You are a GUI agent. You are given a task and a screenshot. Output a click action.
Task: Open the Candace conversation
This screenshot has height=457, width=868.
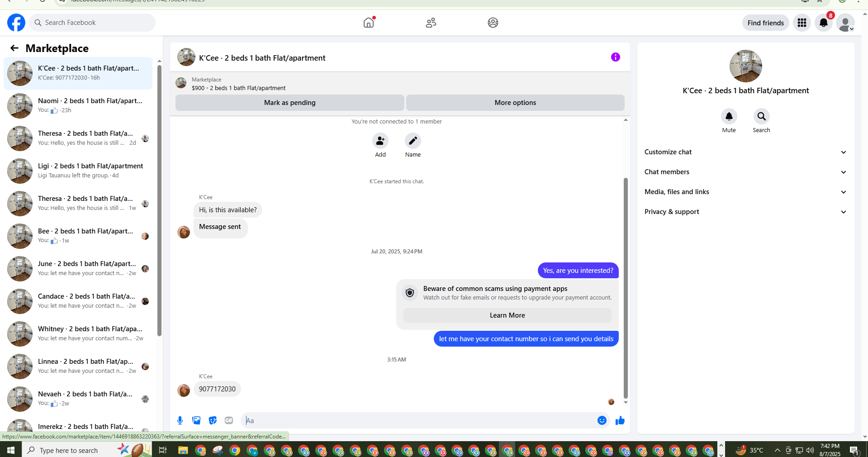(x=78, y=301)
